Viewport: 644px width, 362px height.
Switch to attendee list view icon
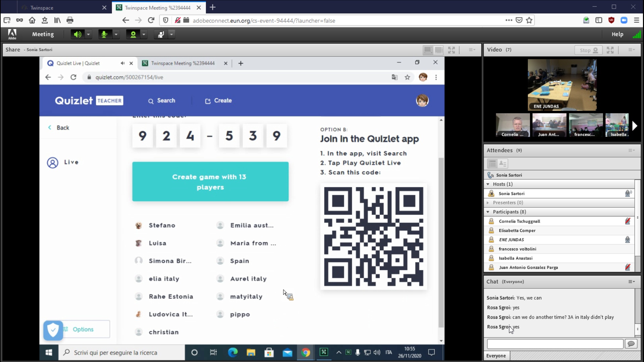492,164
